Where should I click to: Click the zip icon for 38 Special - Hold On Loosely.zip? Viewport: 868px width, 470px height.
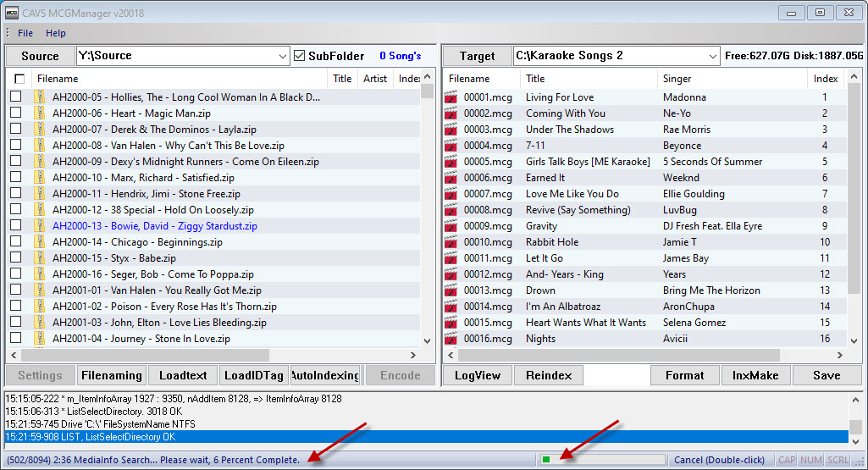(x=39, y=209)
